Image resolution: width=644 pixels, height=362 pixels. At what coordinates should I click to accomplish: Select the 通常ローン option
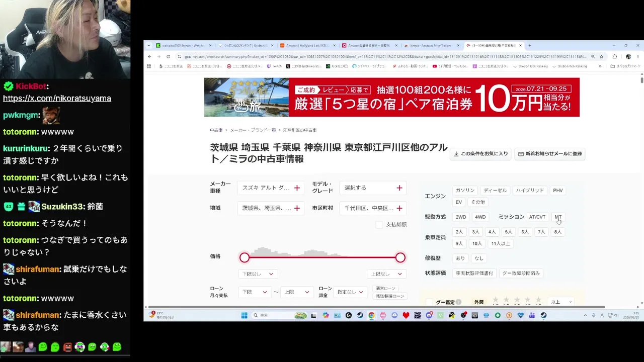click(x=386, y=289)
